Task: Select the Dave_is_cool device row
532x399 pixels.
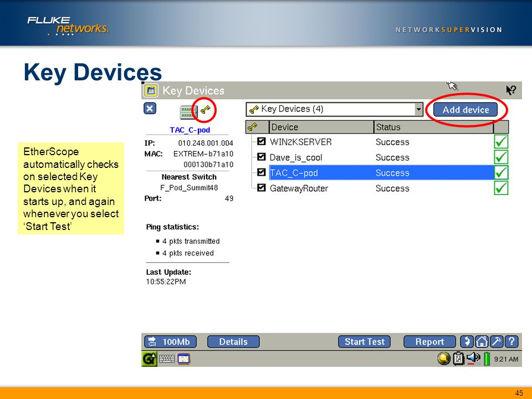Action: coord(381,157)
